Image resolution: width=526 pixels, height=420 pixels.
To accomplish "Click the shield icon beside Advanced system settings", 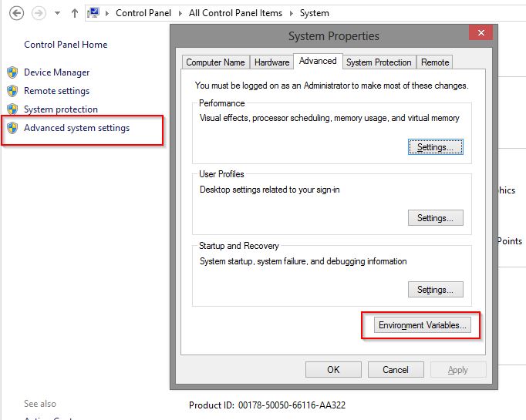I will coord(12,128).
